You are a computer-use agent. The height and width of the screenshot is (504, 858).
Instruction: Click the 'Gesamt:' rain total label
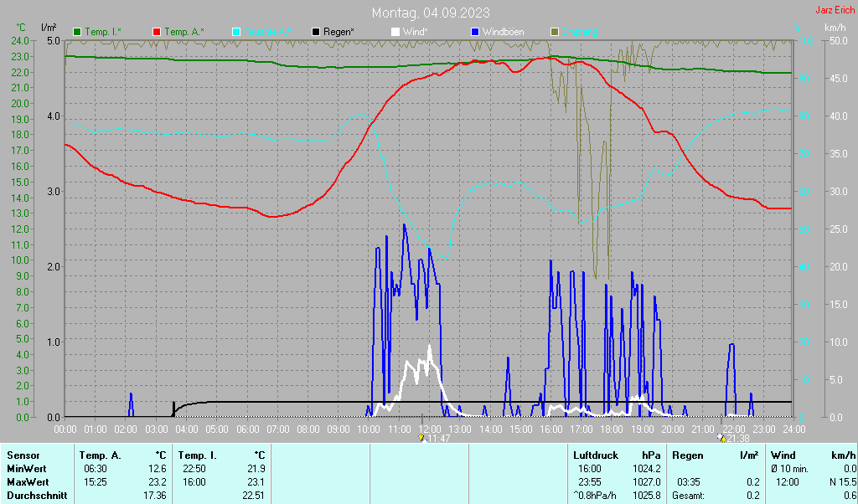coord(689,496)
